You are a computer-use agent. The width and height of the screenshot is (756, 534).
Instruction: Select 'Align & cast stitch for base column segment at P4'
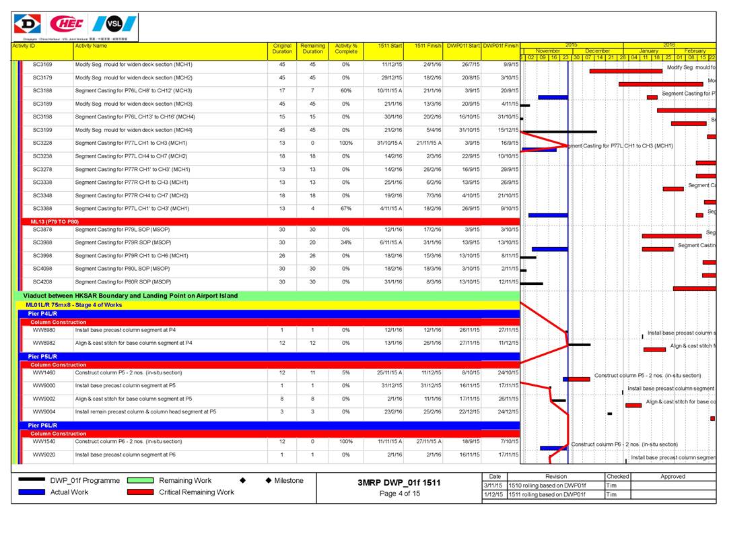(x=133, y=343)
